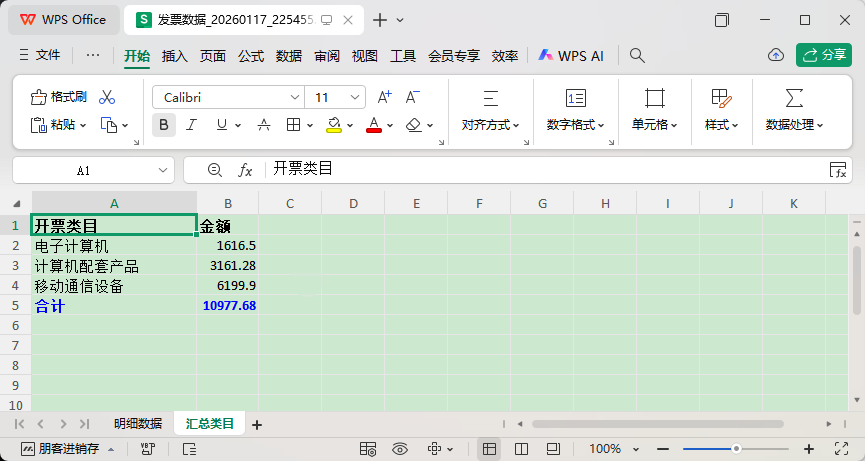865x461 pixels.
Task: Apply the red font color
Action: (x=374, y=125)
